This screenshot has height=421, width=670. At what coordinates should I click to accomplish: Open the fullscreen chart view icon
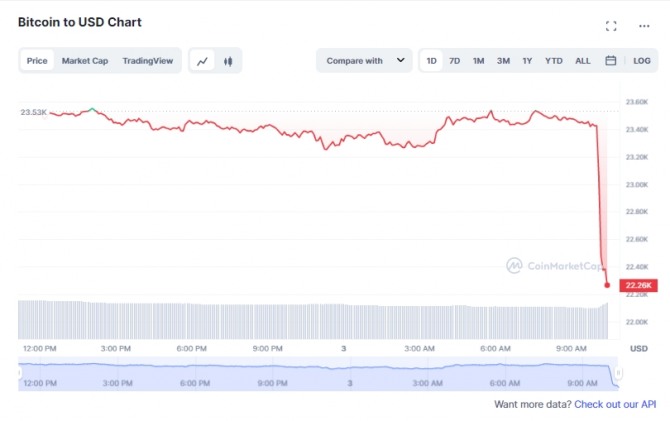pyautogui.click(x=611, y=26)
